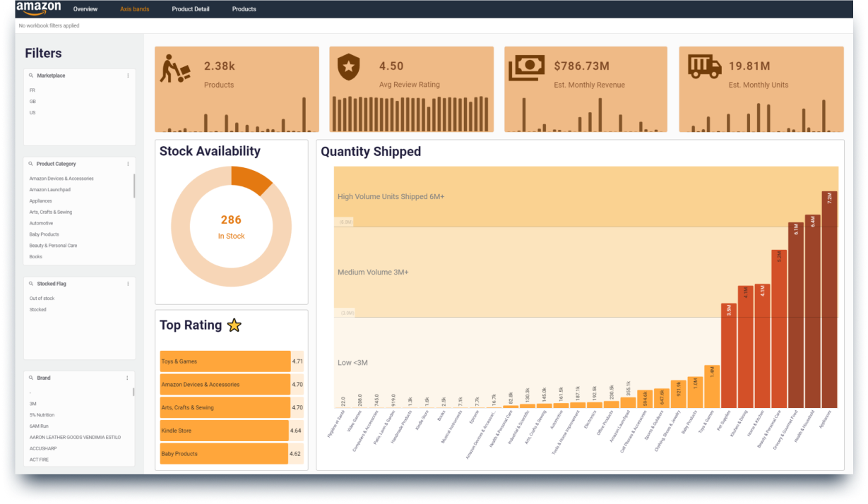Screen dimensions: 868x504
Task: Click the 286 In Stock donut center
Action: (231, 227)
